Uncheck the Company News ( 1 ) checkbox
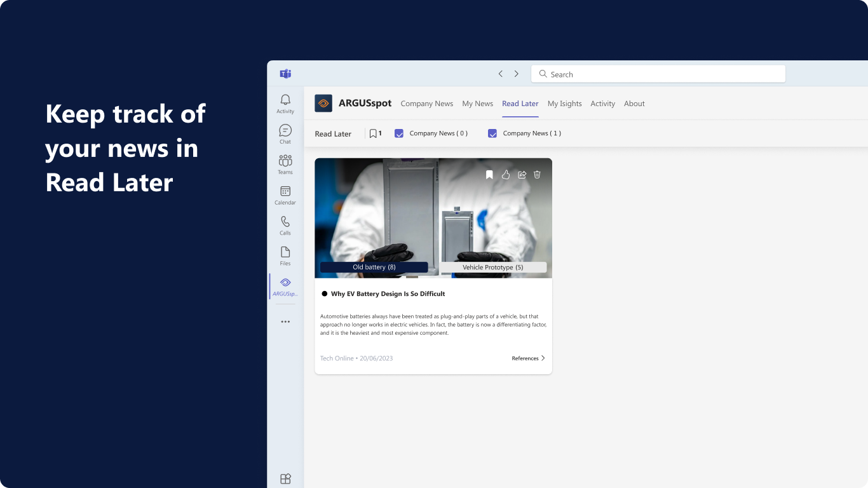Screen dimensions: 868x488 pos(492,133)
